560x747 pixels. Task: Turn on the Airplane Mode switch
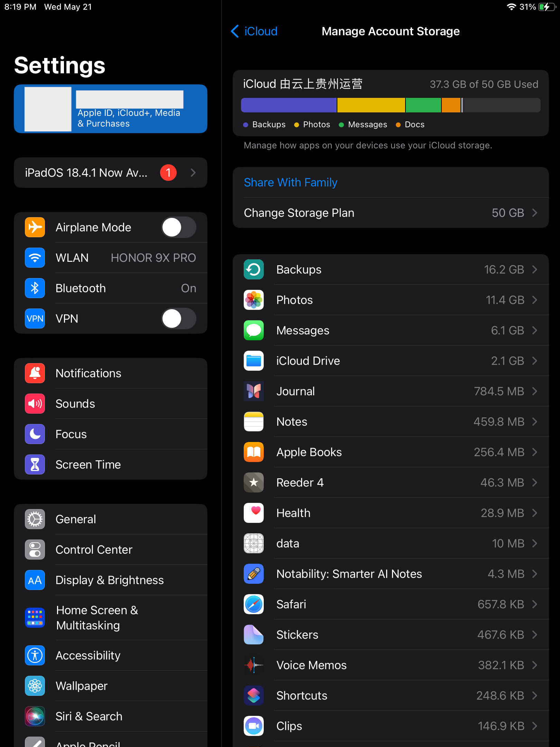(179, 227)
